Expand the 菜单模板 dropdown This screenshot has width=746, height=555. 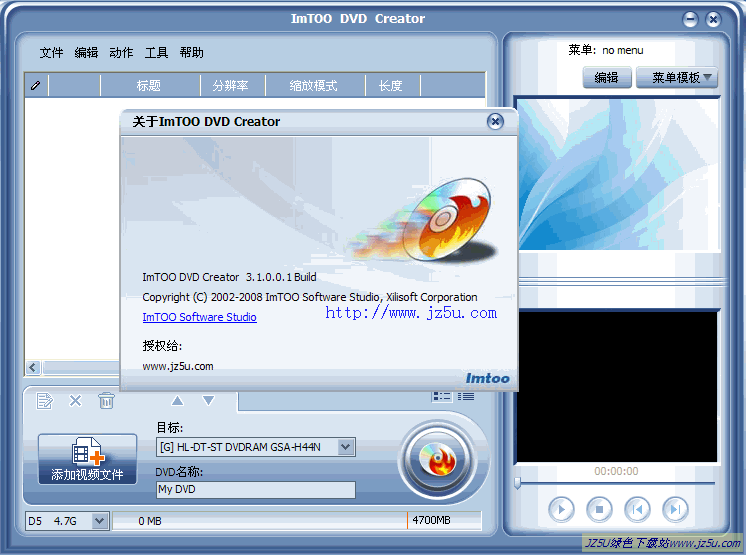677,78
